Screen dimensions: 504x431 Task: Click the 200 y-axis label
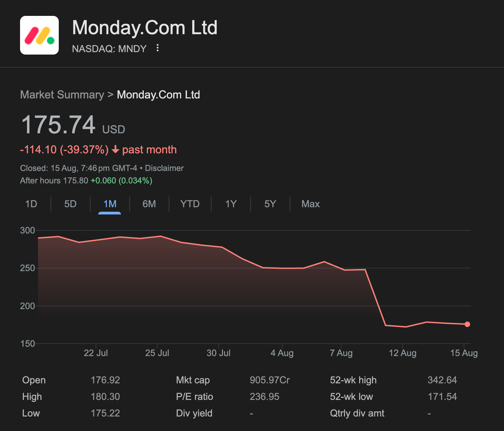click(x=28, y=306)
